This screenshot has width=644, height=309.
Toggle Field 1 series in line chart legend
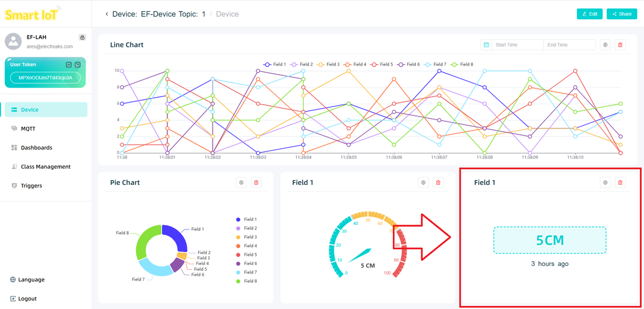coord(274,64)
